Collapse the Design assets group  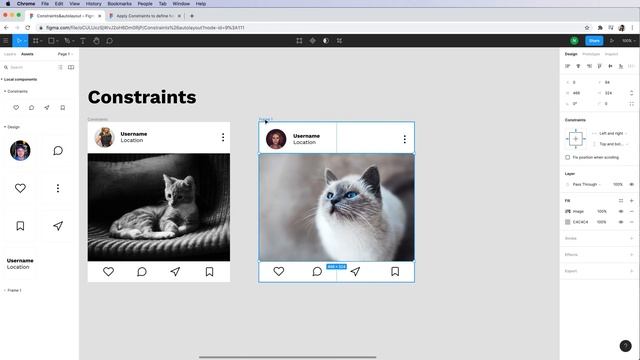[12, 127]
